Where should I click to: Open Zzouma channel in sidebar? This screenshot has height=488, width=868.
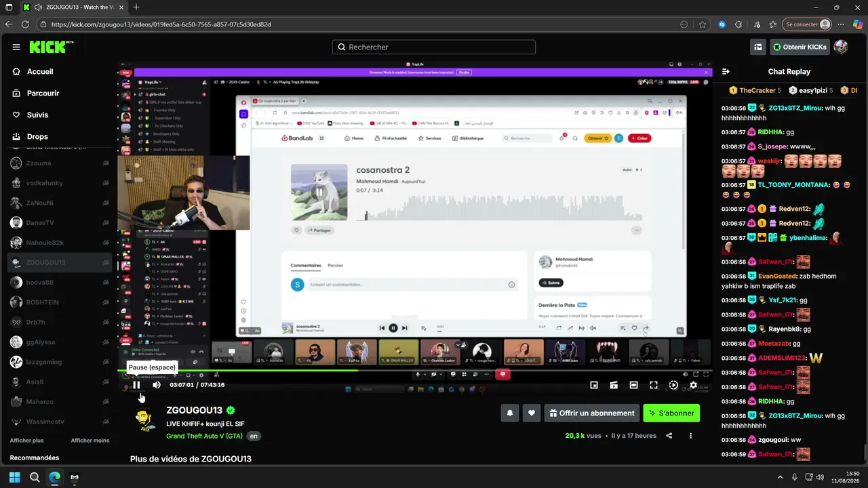[x=59, y=163]
